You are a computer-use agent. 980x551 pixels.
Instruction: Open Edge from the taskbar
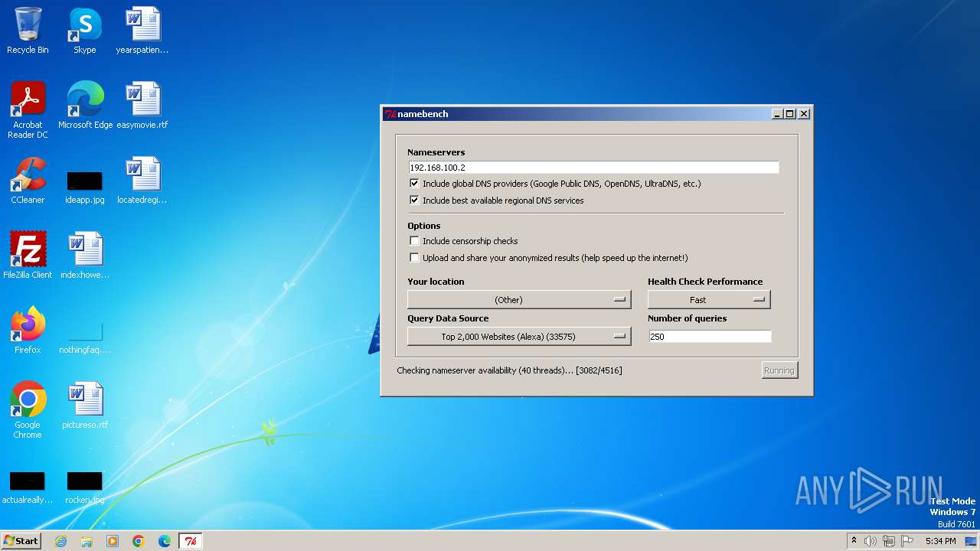165,541
